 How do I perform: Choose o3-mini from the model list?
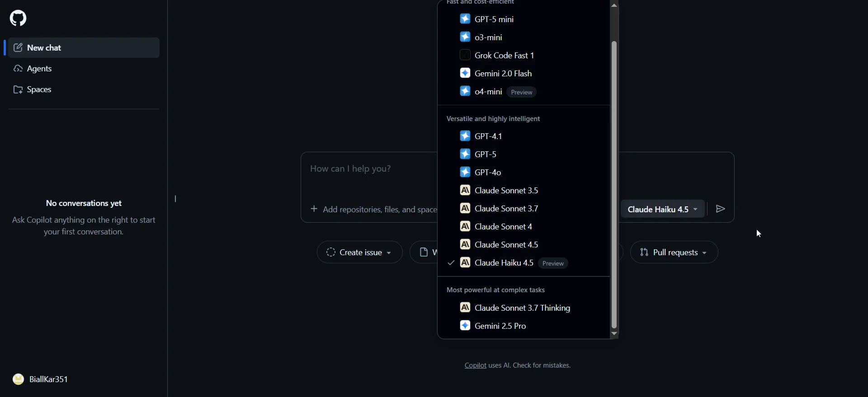coord(524,37)
